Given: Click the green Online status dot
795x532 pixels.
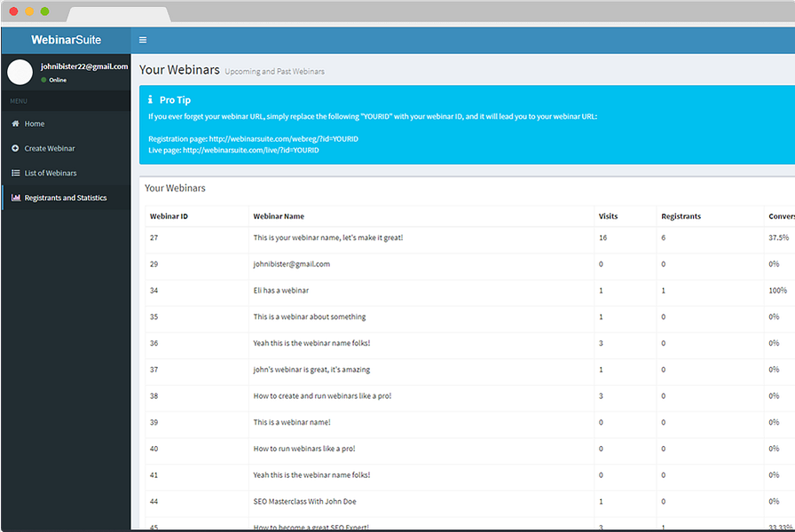Looking at the screenshot, I should point(43,80).
